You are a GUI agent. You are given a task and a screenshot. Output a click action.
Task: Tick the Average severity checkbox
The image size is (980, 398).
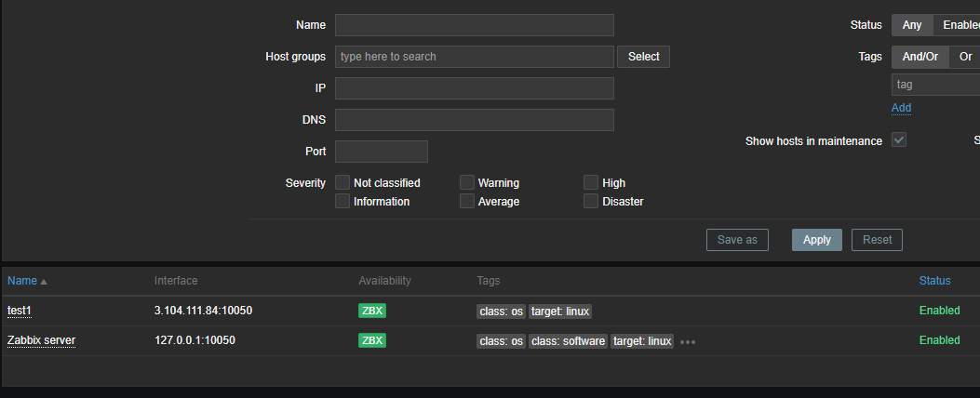(467, 201)
